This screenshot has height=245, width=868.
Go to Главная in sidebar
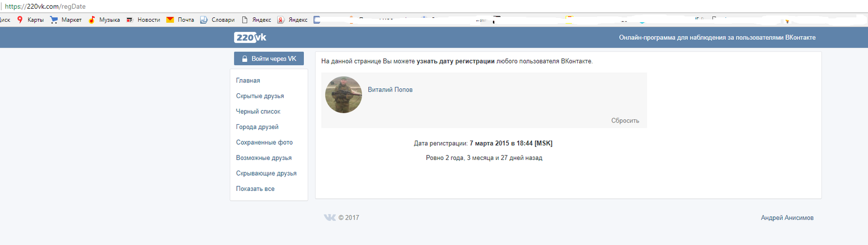click(248, 80)
